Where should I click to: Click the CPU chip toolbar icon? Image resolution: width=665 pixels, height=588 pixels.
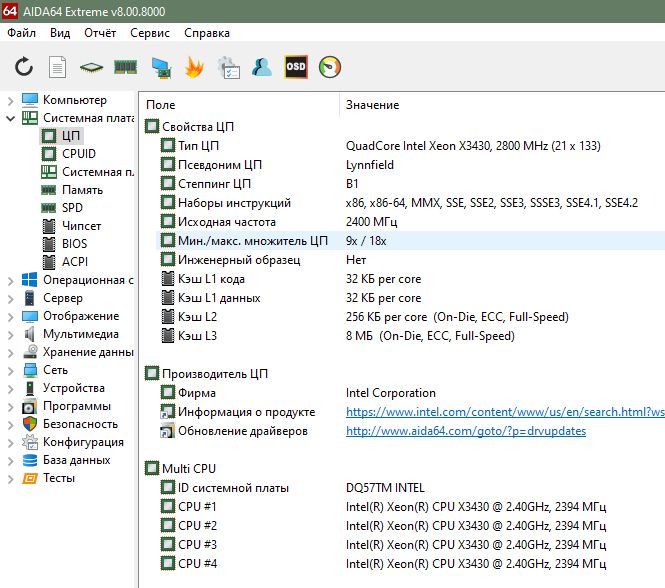pos(91,67)
